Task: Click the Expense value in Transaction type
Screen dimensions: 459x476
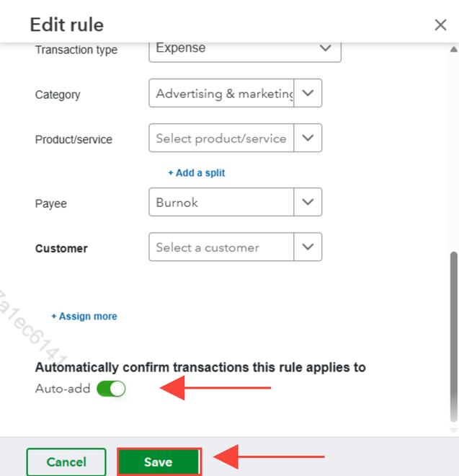Action: [x=182, y=48]
